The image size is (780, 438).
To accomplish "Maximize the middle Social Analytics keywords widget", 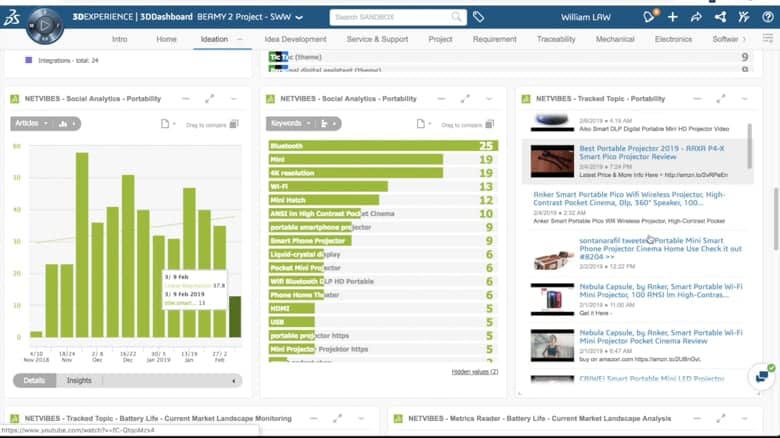I will point(465,99).
